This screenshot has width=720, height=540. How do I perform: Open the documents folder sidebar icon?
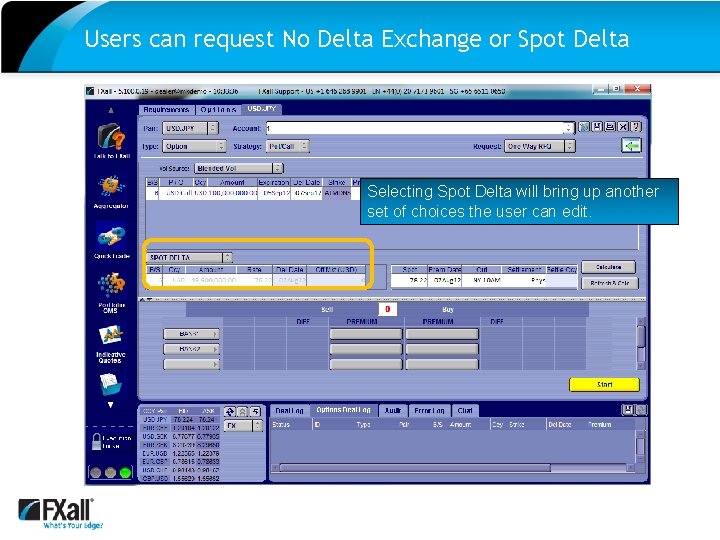111,383
